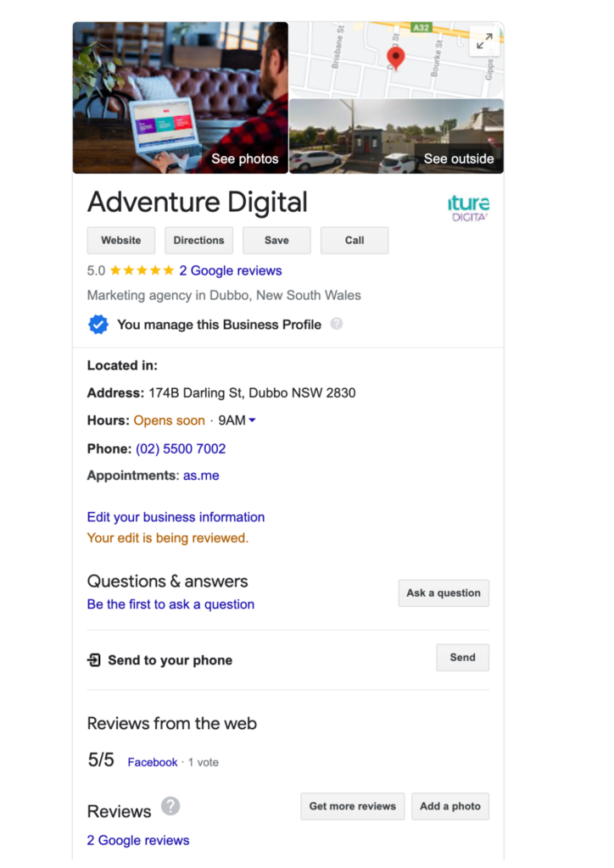Click the five star rating
614x868 pixels.
click(x=142, y=270)
